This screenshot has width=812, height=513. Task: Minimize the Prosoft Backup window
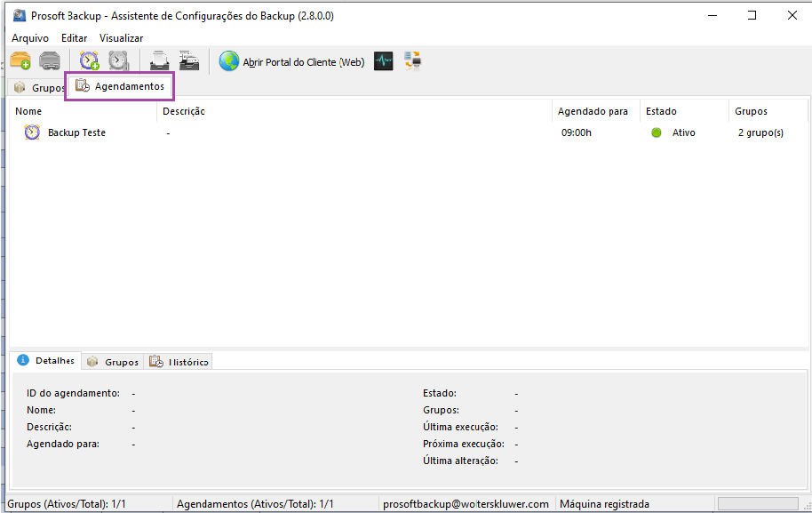(712, 15)
